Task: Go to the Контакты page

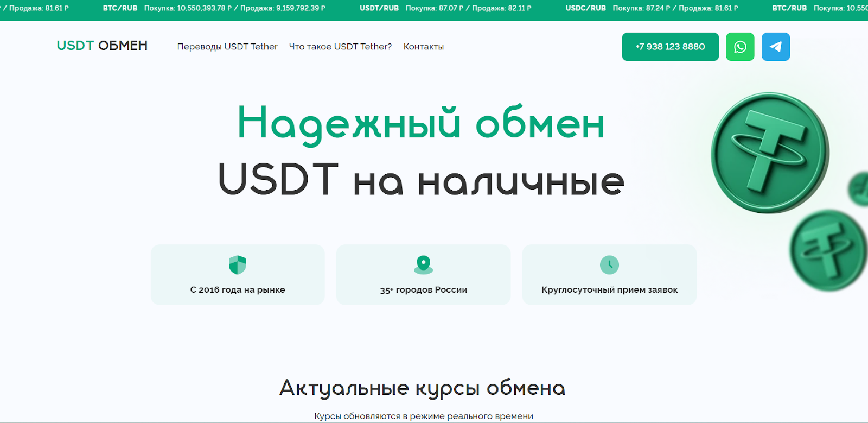Action: point(424,47)
